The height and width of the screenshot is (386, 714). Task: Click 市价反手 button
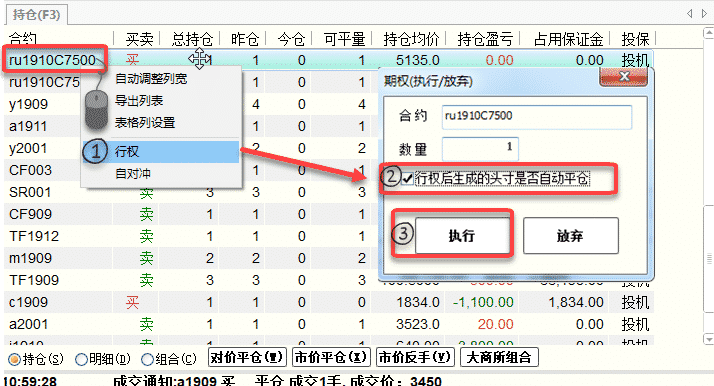[x=415, y=357]
